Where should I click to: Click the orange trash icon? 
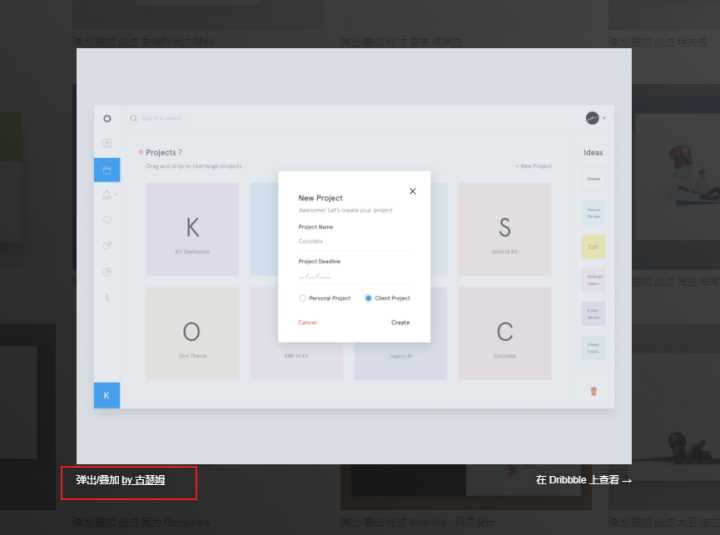click(594, 391)
